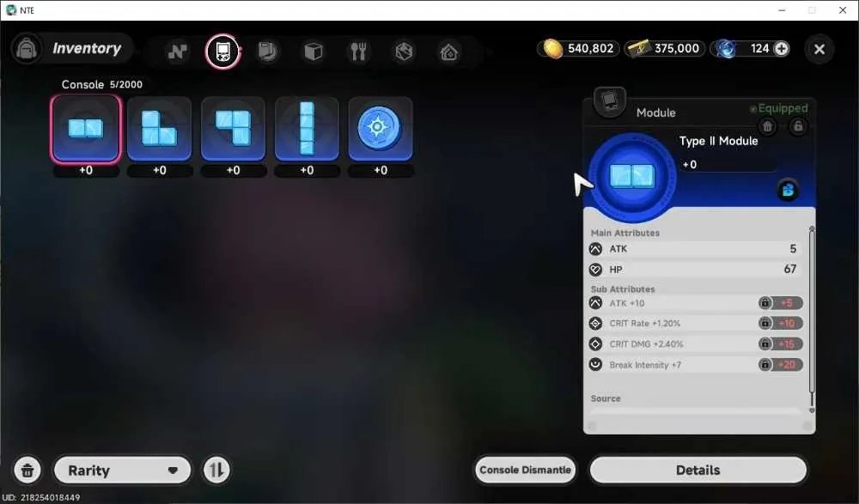Open the house furniture tab

(x=449, y=52)
